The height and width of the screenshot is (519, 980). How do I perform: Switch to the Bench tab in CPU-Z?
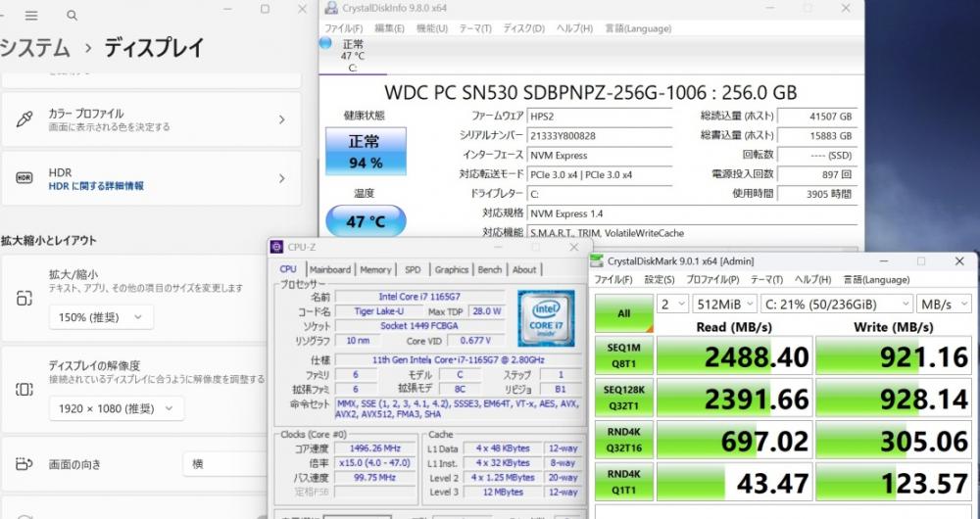tap(489, 270)
